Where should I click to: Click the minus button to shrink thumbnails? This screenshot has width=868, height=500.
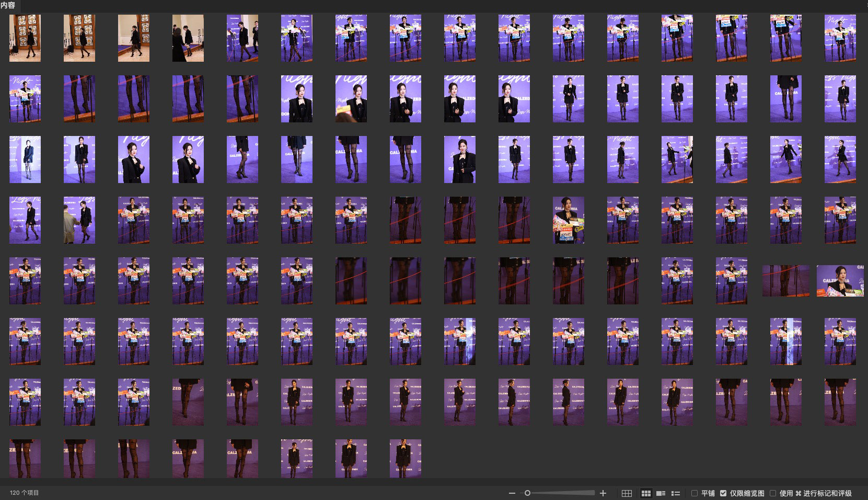(512, 493)
